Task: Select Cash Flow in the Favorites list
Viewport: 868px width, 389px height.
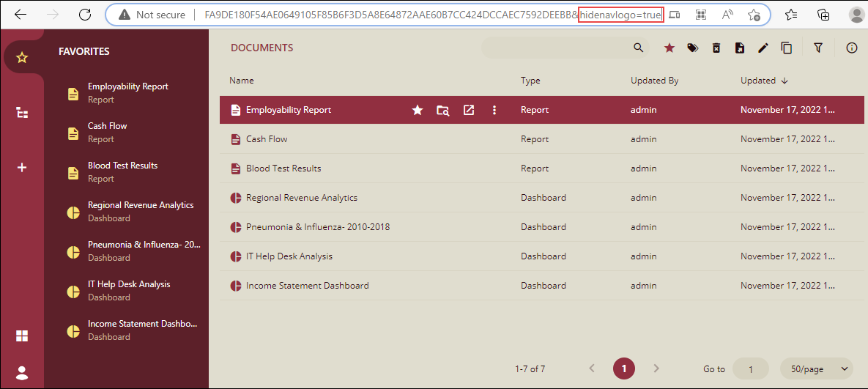Action: coord(107,126)
